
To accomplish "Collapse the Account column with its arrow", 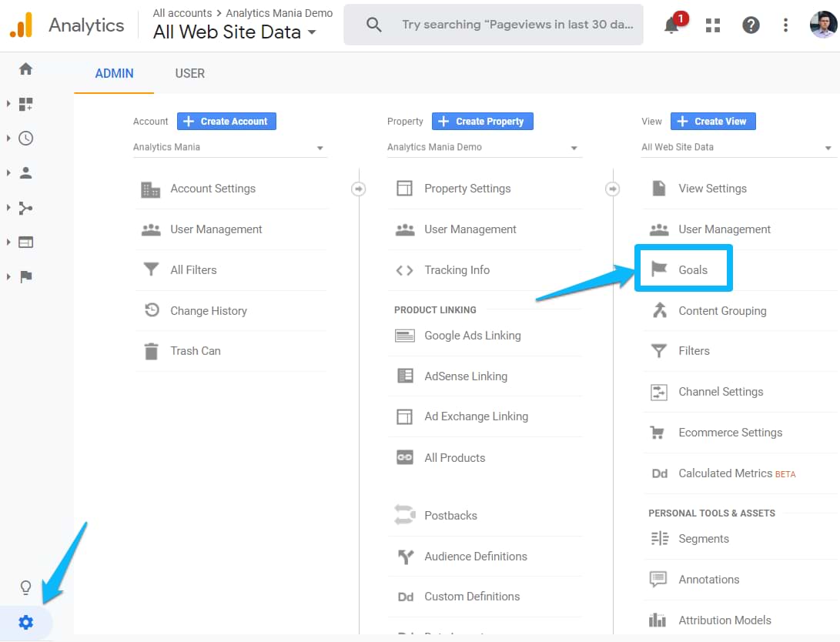I will pos(357,188).
